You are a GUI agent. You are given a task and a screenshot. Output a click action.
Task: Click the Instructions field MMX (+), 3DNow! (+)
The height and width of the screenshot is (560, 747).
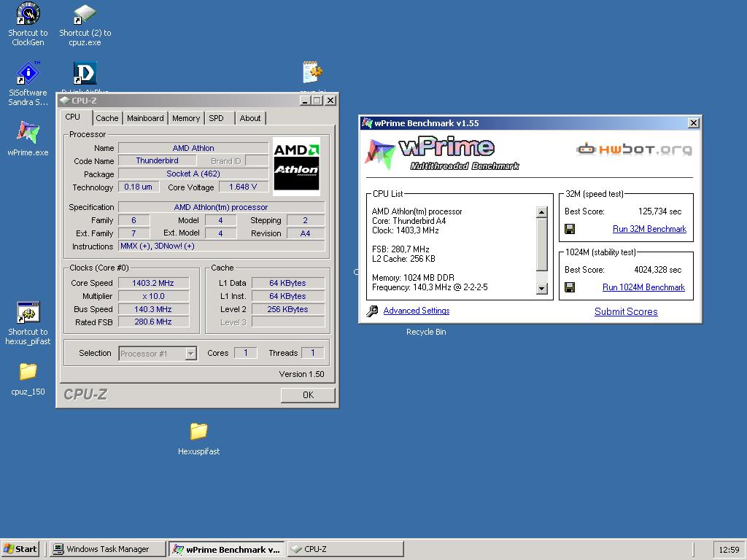pos(222,246)
